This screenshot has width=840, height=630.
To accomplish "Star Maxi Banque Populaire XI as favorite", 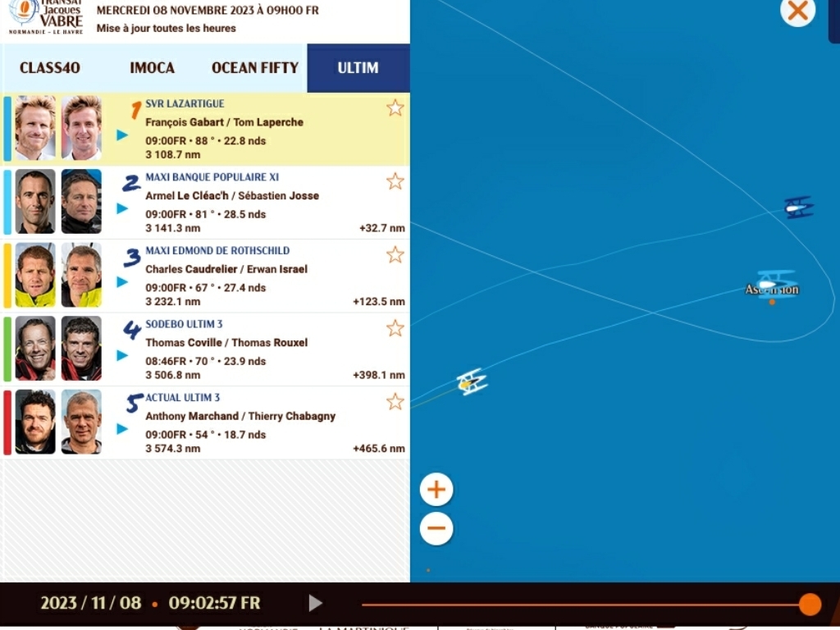I will pos(395,181).
